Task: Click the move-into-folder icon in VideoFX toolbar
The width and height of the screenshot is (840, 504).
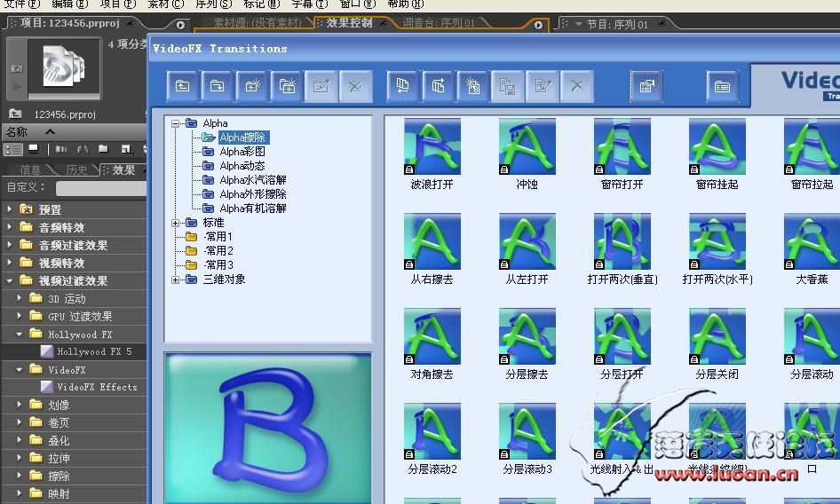Action: 217,86
